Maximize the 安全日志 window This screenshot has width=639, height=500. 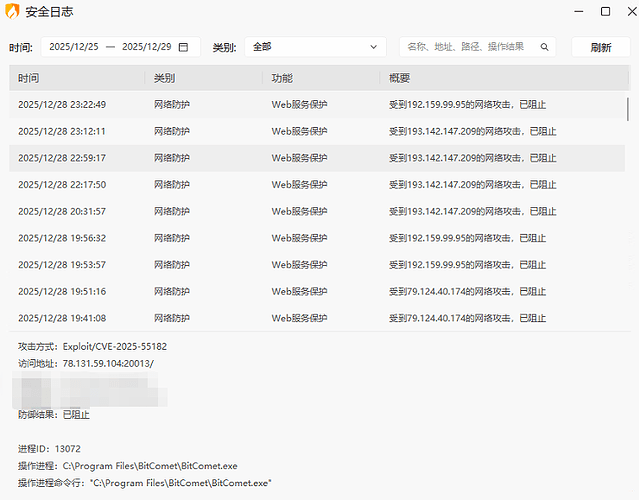(x=605, y=12)
